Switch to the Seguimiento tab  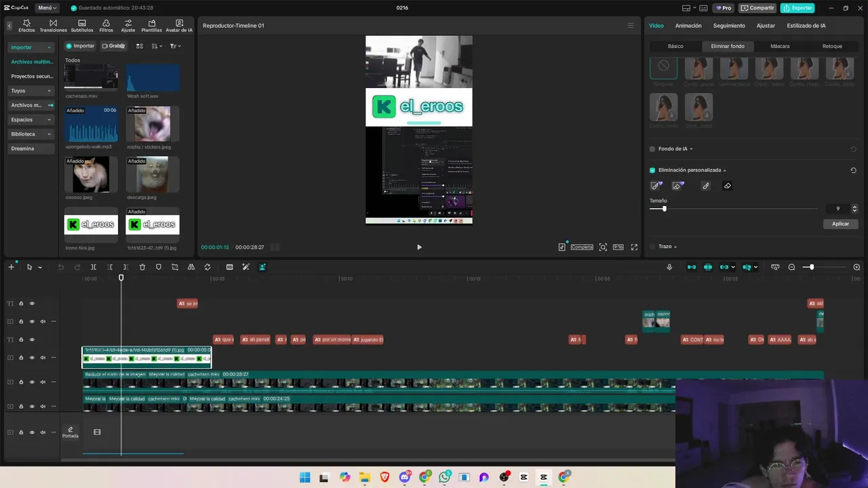pyautogui.click(x=729, y=26)
